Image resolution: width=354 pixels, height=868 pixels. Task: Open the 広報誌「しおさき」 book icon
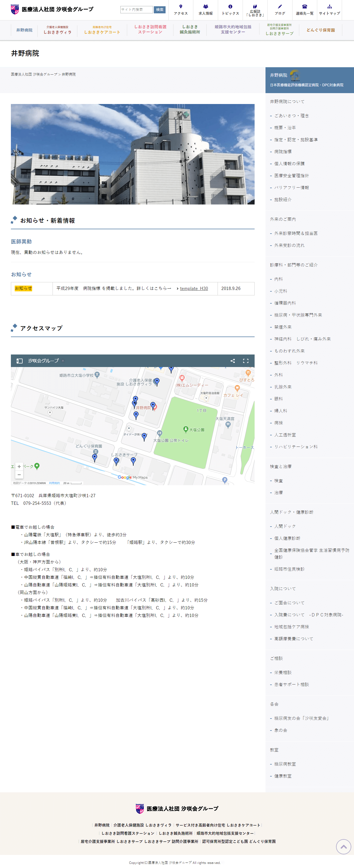(x=255, y=7)
